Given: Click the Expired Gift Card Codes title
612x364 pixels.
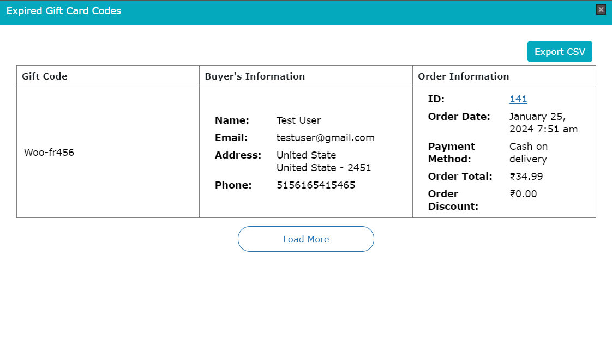Looking at the screenshot, I should tap(64, 11).
